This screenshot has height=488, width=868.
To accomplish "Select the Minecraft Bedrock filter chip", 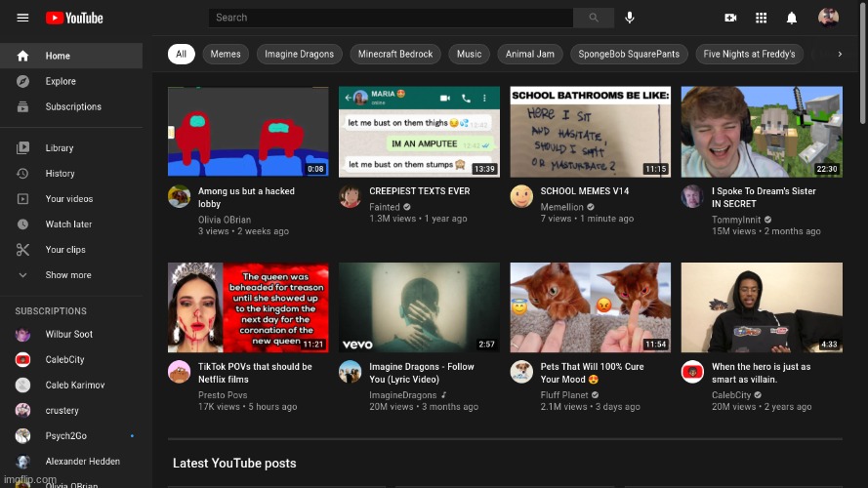I will (395, 54).
